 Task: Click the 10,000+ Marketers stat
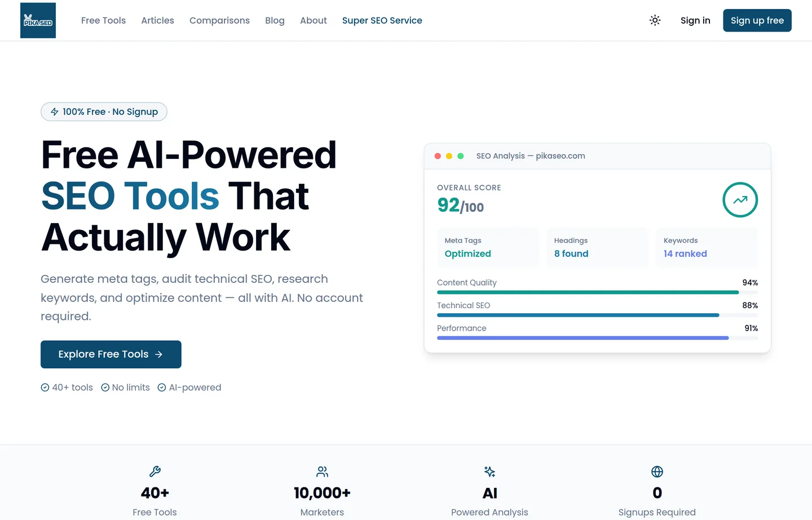(x=322, y=491)
